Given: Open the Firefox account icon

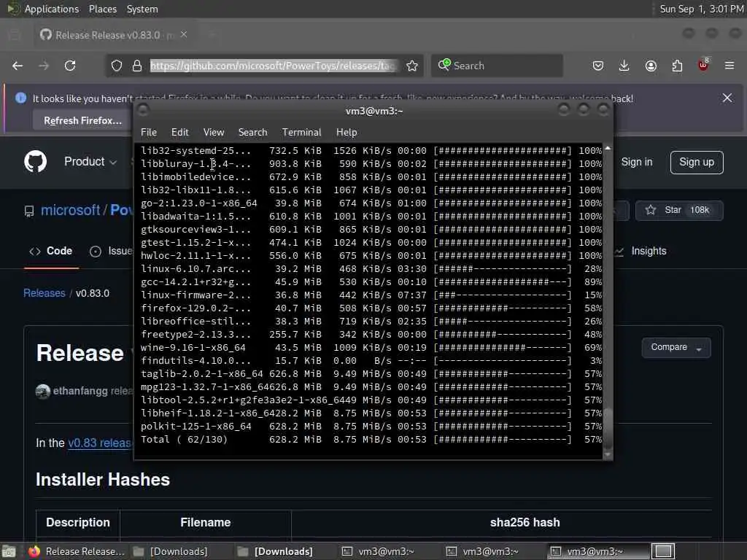Looking at the screenshot, I should click(651, 66).
